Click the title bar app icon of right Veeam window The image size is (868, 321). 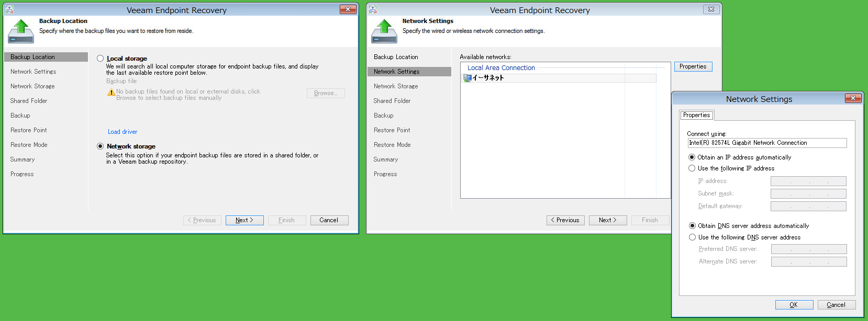click(x=373, y=9)
